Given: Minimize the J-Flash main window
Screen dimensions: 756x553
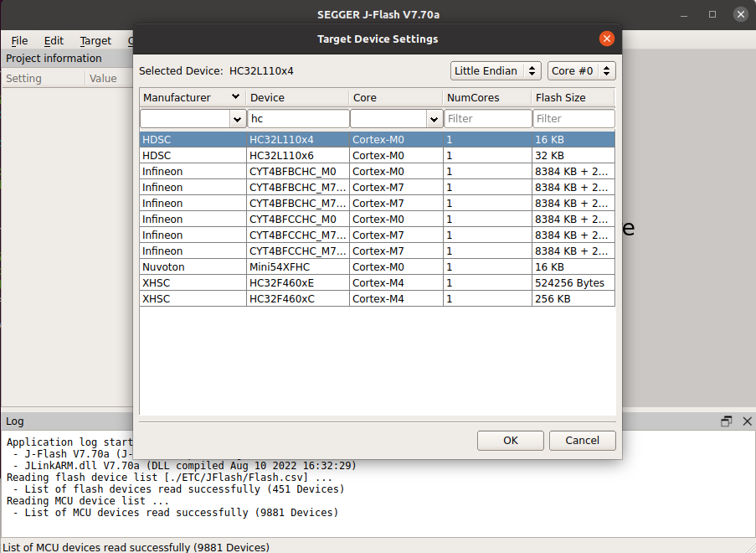Looking at the screenshot, I should click(684, 14).
